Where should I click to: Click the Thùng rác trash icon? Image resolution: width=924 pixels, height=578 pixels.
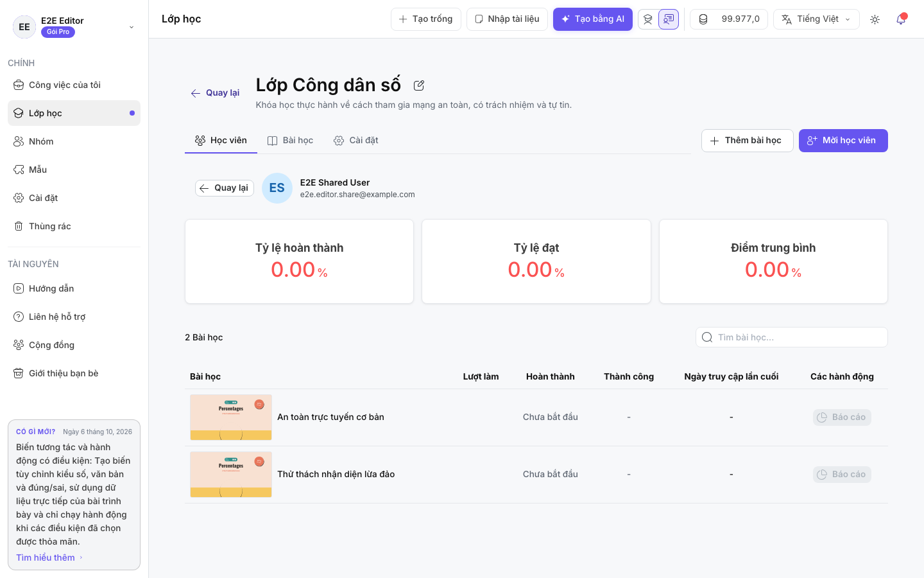tap(19, 226)
